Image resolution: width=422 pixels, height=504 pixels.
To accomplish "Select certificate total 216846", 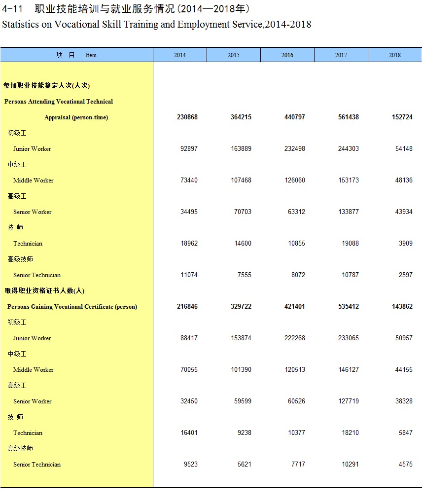I will (187, 306).
